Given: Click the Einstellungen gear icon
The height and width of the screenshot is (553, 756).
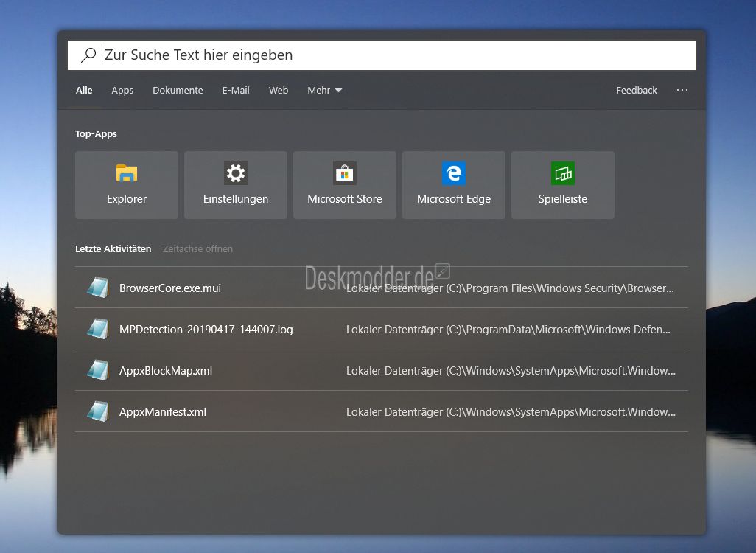Looking at the screenshot, I should pyautogui.click(x=236, y=173).
